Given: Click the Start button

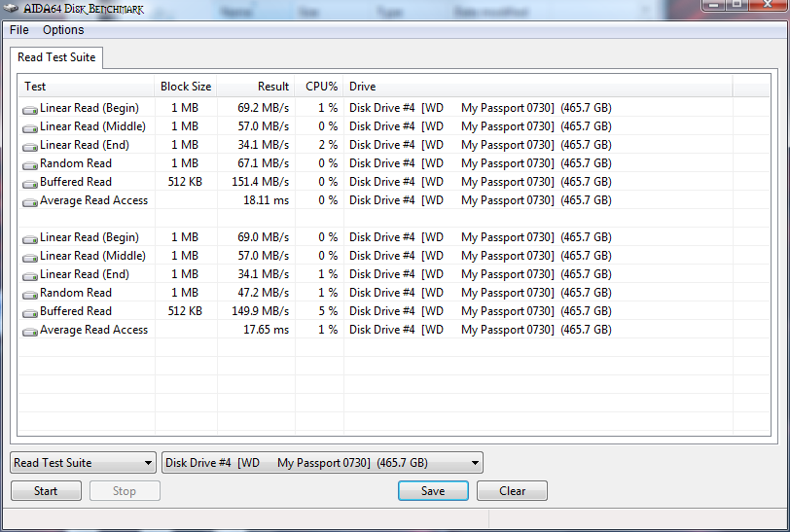Looking at the screenshot, I should pos(46,491).
